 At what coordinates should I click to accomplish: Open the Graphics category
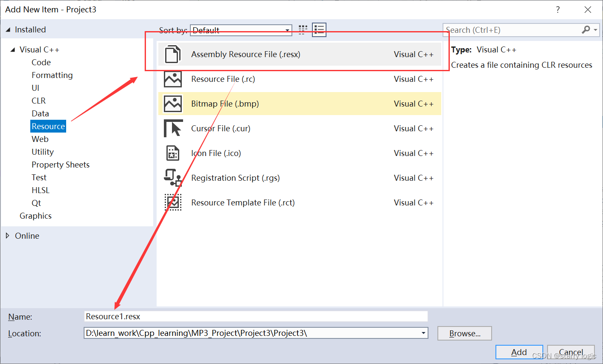pos(35,216)
